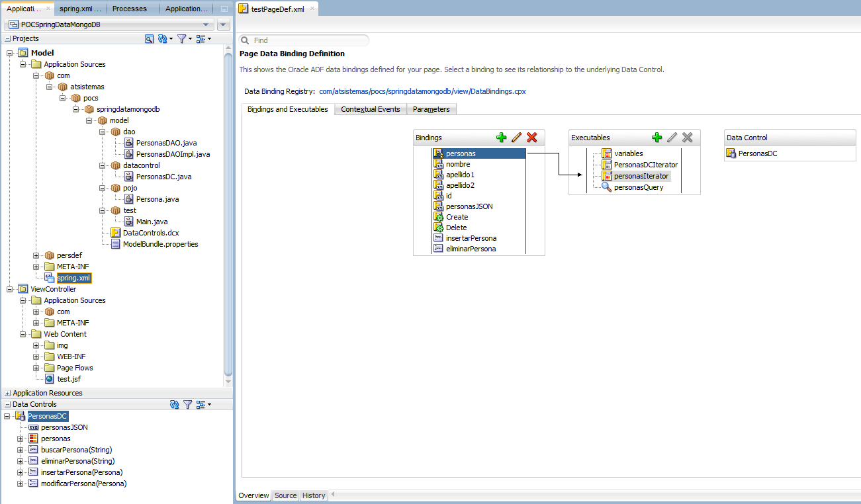Select PersonasDAOImpl.java file
Screen dimensions: 861x504
(x=173, y=154)
